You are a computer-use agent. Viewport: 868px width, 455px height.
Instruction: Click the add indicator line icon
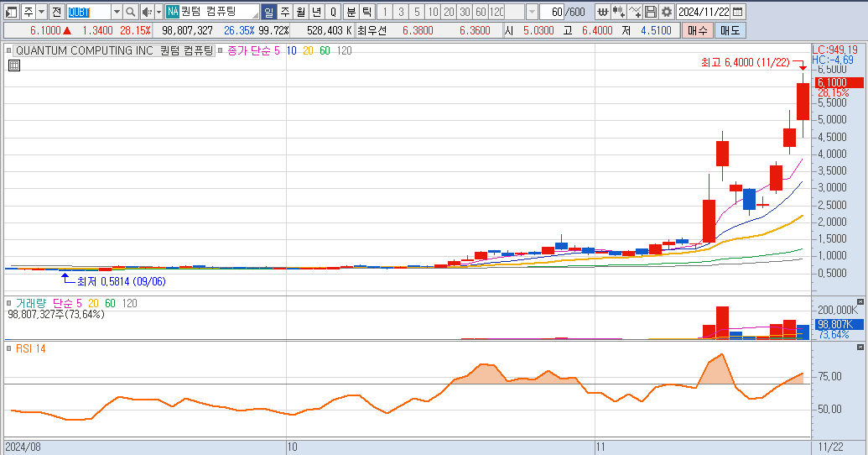635,12
